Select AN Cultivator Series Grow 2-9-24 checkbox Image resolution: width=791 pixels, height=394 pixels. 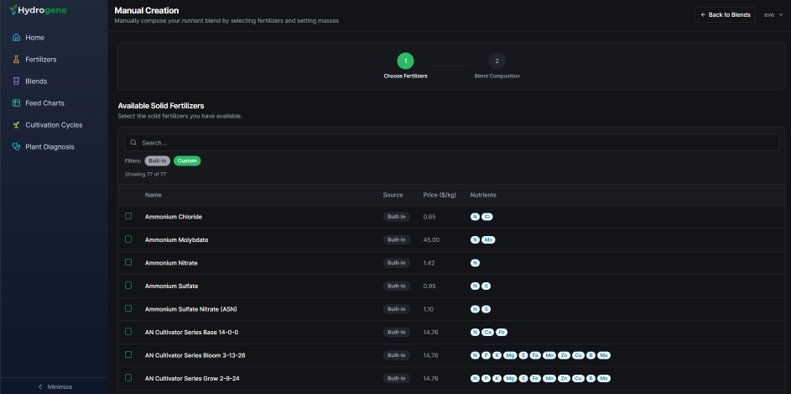(128, 378)
